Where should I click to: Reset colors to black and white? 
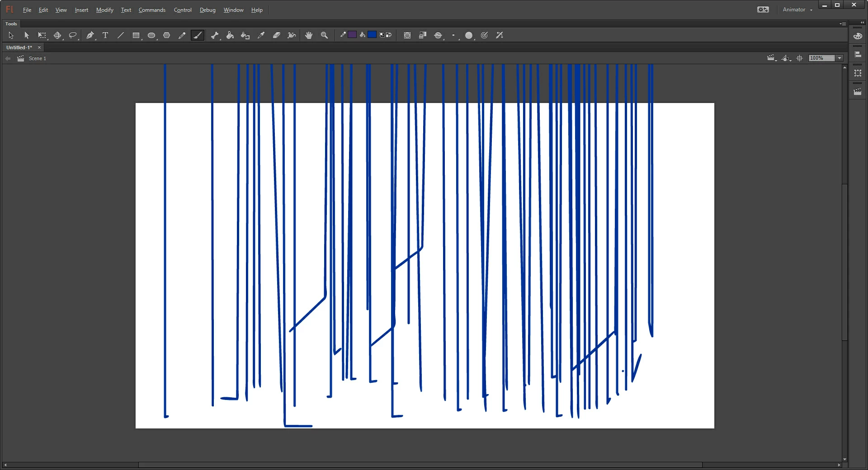382,35
